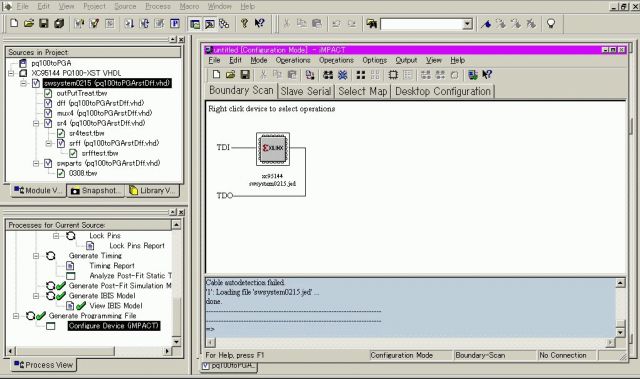Open the main toolbar combo box dropdown arrow

click(x=467, y=24)
